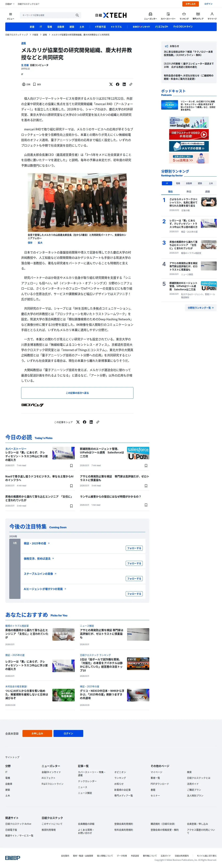Open the cover story megaphone icon

(168, 14)
